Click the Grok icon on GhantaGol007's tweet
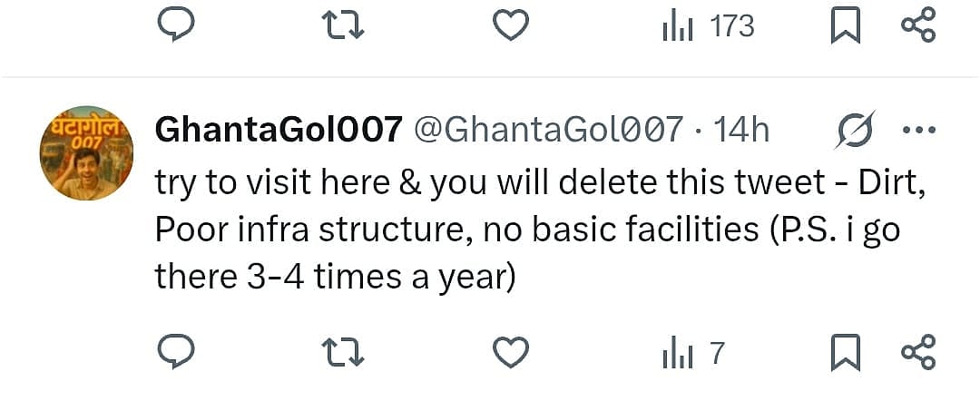Screen dimensions: 980x401 pyautogui.click(x=854, y=131)
